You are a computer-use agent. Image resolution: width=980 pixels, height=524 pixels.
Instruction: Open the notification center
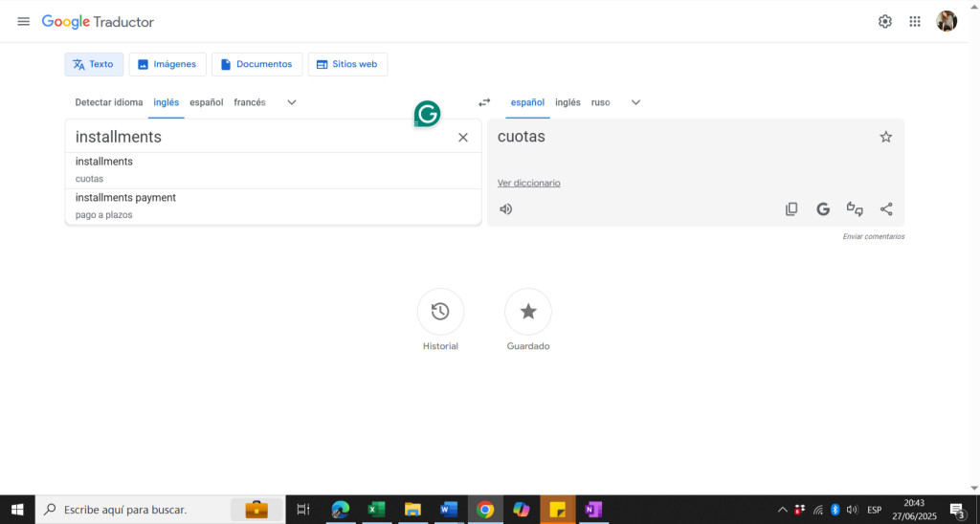tap(957, 511)
